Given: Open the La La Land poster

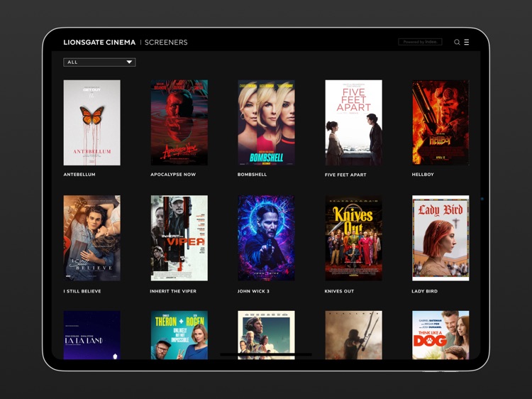Looking at the screenshot, I should tap(92, 335).
